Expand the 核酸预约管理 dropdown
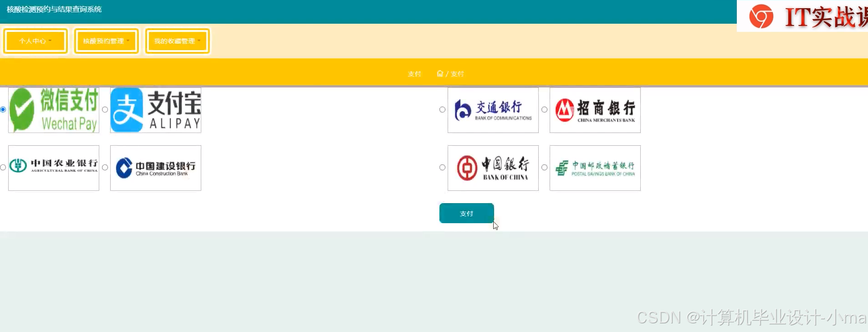Image resolution: width=868 pixels, height=332 pixels. point(107,41)
